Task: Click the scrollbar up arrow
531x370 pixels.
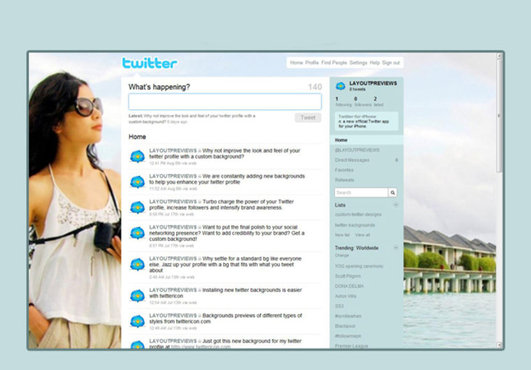Action: point(499,56)
